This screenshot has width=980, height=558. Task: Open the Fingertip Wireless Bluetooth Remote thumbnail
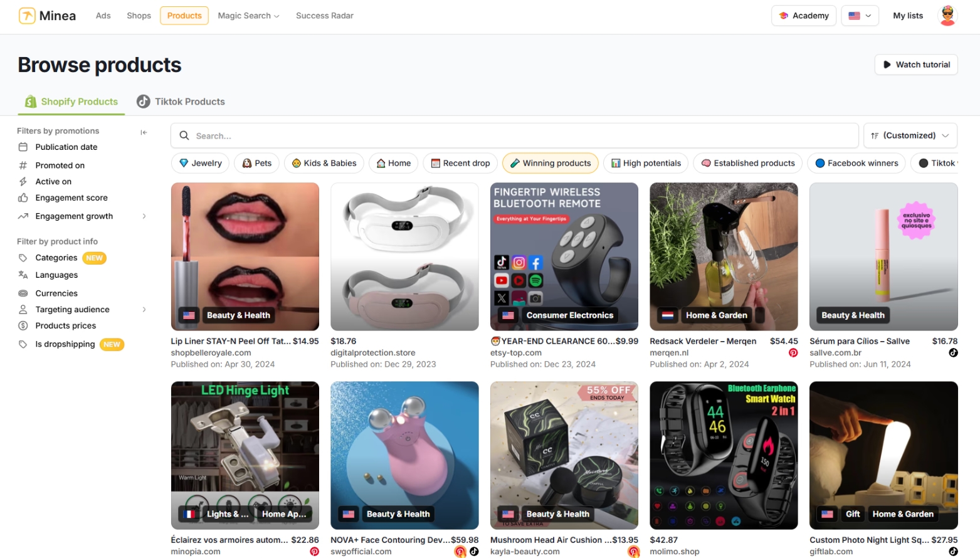tap(564, 256)
